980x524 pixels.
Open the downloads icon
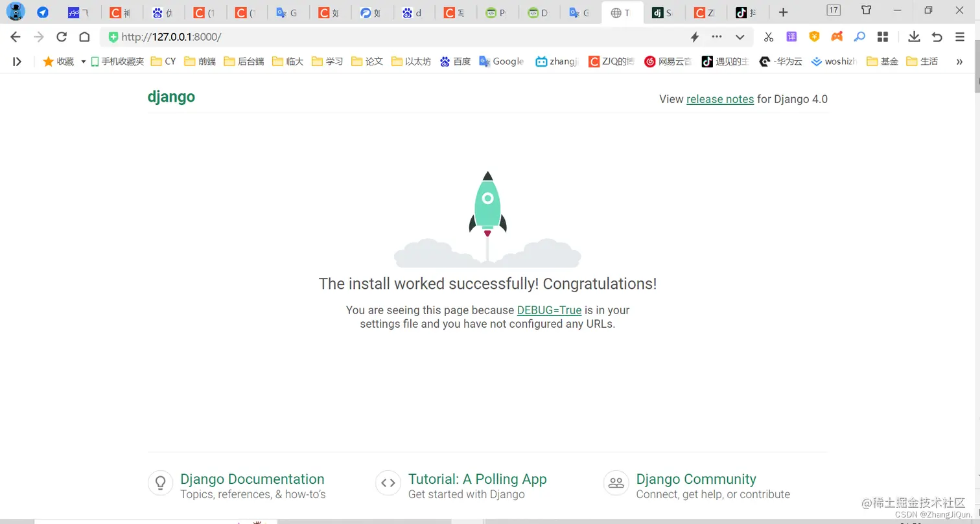click(914, 37)
